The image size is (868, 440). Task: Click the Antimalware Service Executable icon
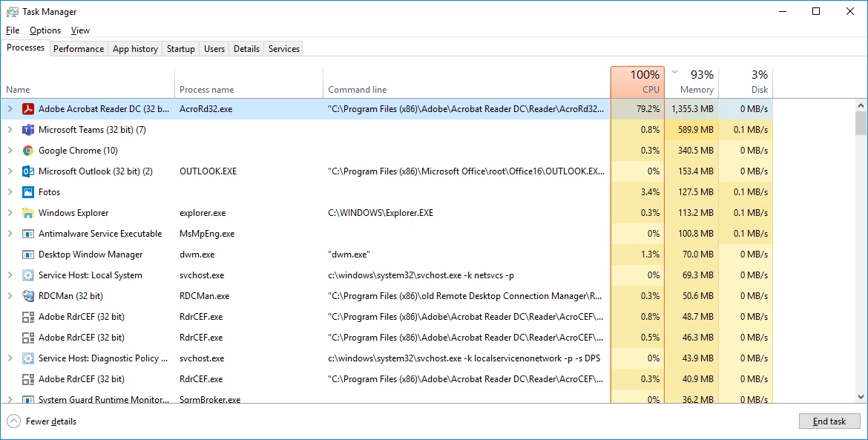[27, 234]
